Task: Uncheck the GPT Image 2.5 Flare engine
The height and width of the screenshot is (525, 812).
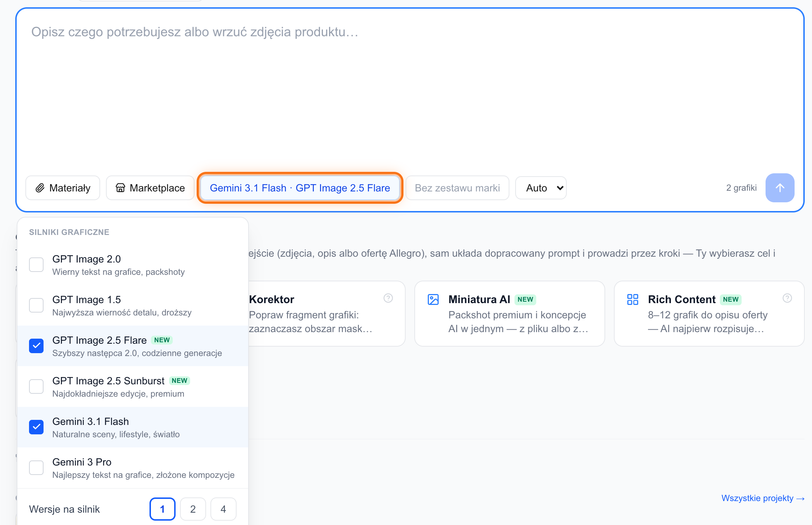Action: (36, 346)
